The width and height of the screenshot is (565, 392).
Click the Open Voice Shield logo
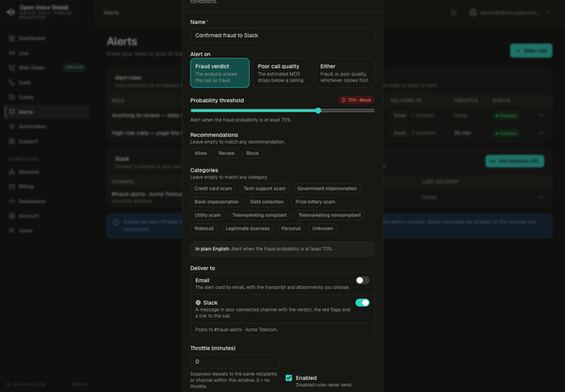click(11, 12)
